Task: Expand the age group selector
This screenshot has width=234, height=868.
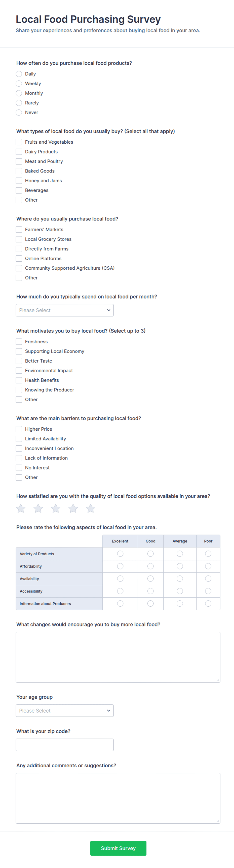Action: tap(64, 710)
